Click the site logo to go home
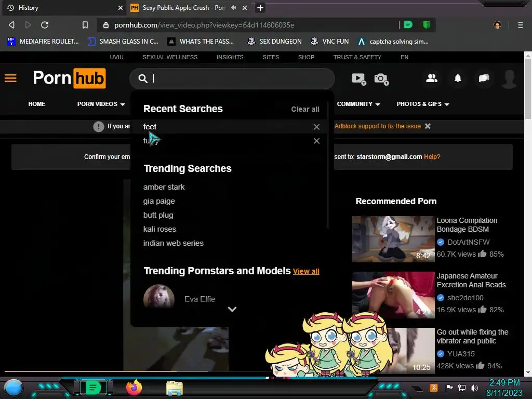Viewport: 532px width, 399px height. click(69, 78)
